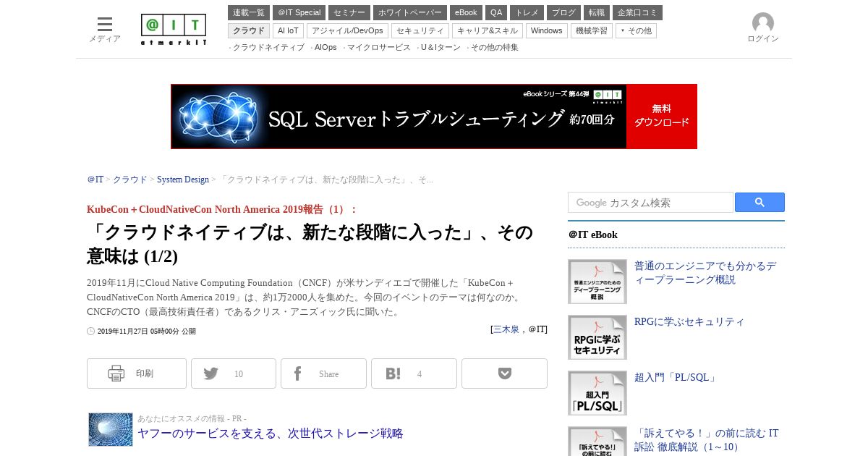Open @IT Special menu item

pos(299,12)
